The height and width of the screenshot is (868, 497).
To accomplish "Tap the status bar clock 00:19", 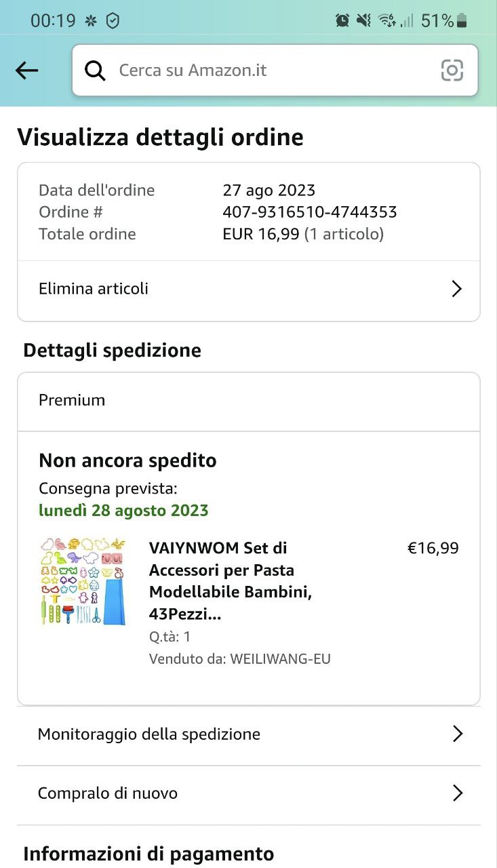I will (53, 21).
